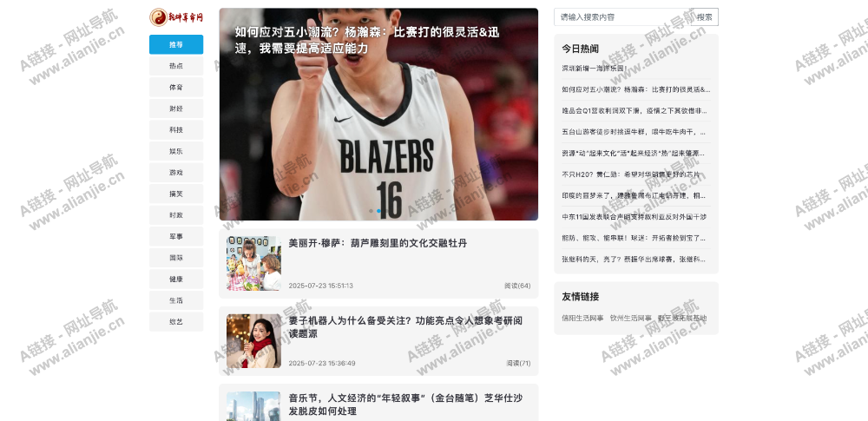Screen dimensions: 868x421
Task: Click the 今日热闻 heading
Action: 580,49
